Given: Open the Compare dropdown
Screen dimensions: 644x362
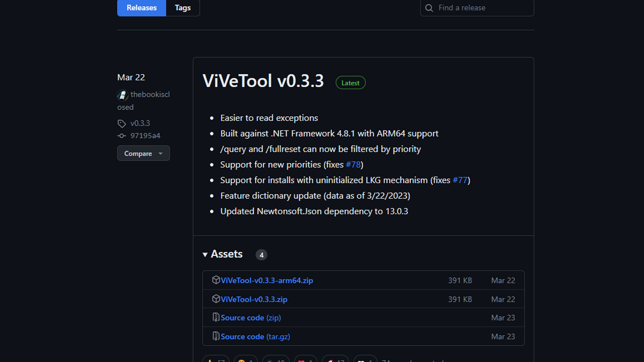Looking at the screenshot, I should (x=143, y=153).
